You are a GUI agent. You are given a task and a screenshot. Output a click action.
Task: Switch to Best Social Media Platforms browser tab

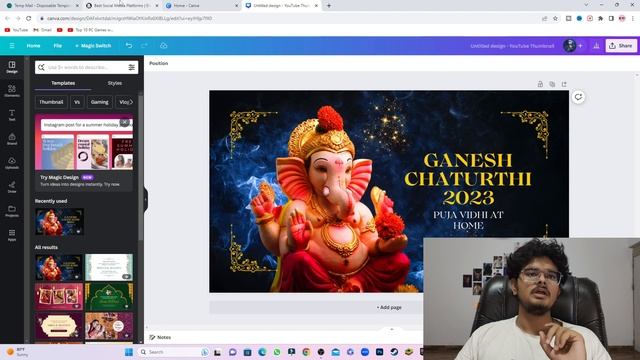tap(122, 6)
